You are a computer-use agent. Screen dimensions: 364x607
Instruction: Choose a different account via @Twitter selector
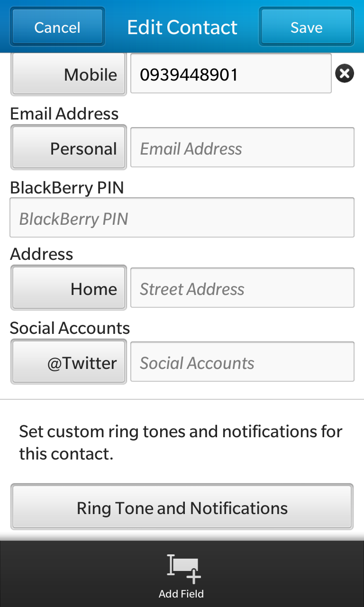[68, 362]
